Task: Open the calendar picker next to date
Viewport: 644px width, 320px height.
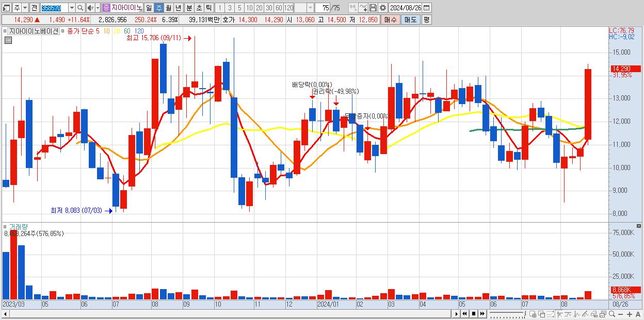Action: (426, 8)
